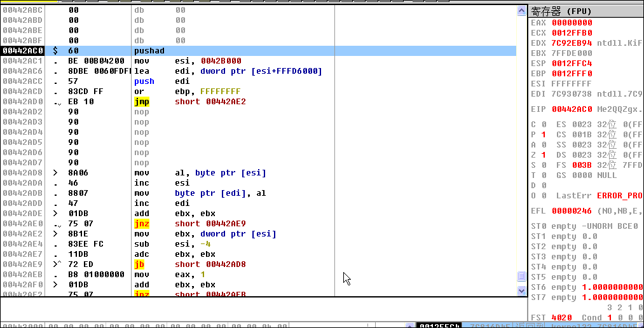This screenshot has height=328, width=644.
Task: Click the A flag value
Action: (544, 144)
